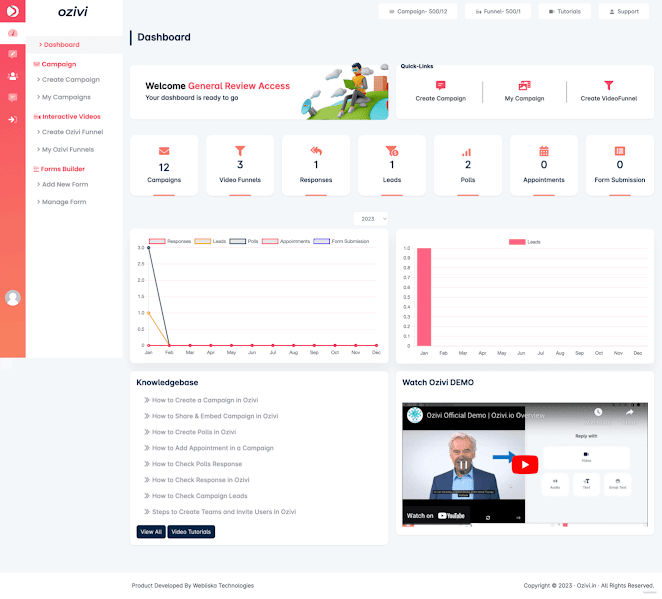Expand the Interactive Videos sidebar section
Screen dimensions: 662x599
tap(67, 117)
